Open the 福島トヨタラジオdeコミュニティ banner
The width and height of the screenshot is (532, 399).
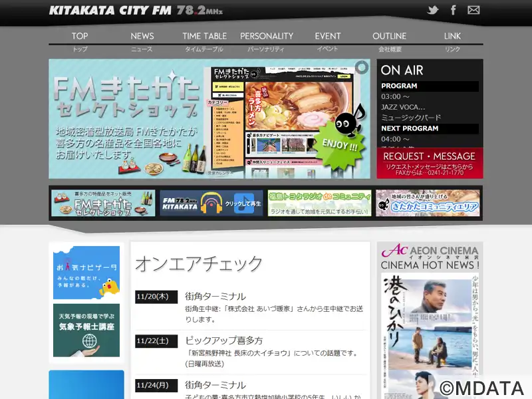319,203
